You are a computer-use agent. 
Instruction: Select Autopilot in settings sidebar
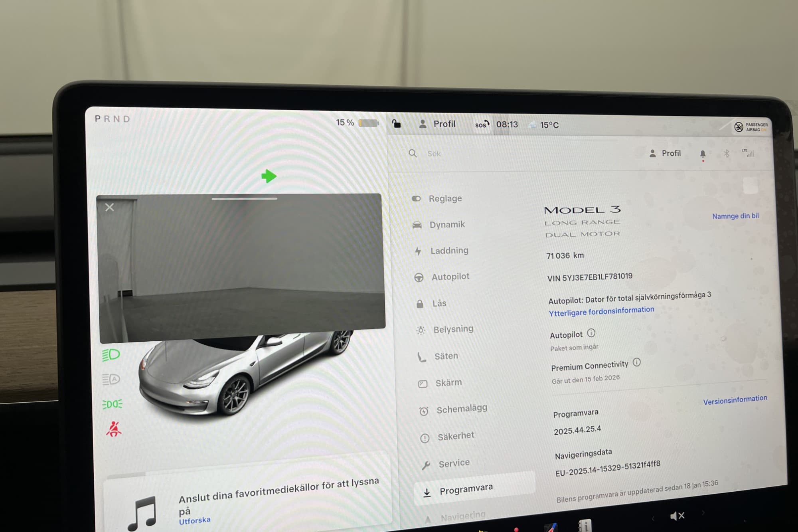[450, 277]
